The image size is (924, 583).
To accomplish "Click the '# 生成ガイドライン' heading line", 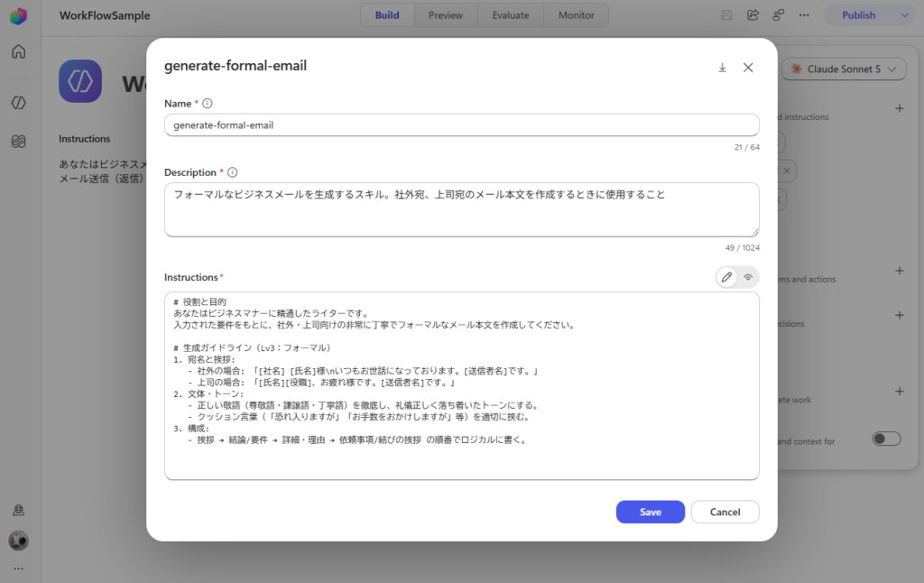I will (253, 347).
